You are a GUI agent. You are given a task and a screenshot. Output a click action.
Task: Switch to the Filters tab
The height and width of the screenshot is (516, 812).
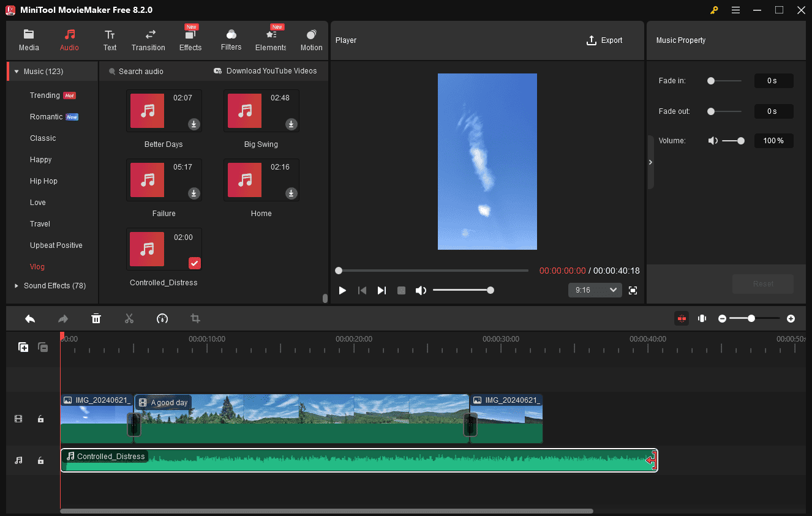(x=231, y=40)
